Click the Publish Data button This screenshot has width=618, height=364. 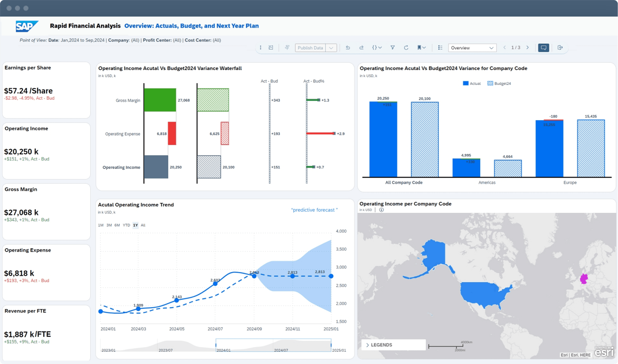tap(310, 48)
